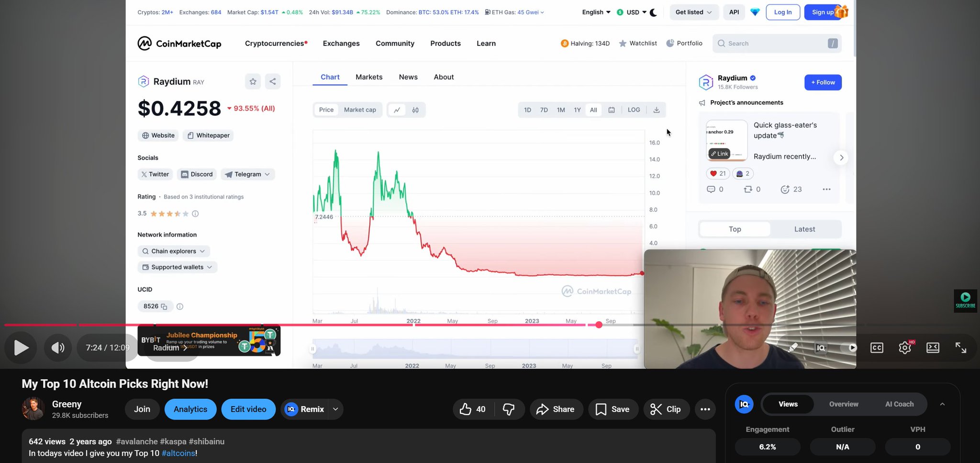Download chart data icon
The image size is (980, 463).
tap(657, 110)
